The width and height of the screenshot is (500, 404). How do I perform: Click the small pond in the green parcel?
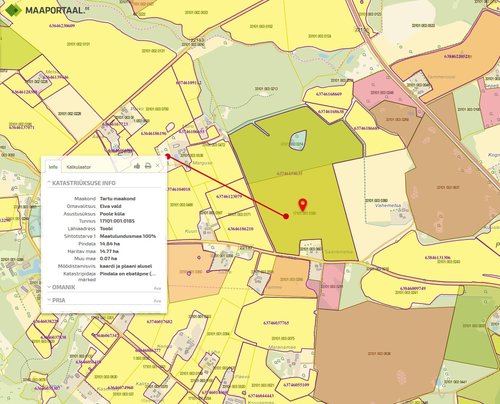pos(298,139)
